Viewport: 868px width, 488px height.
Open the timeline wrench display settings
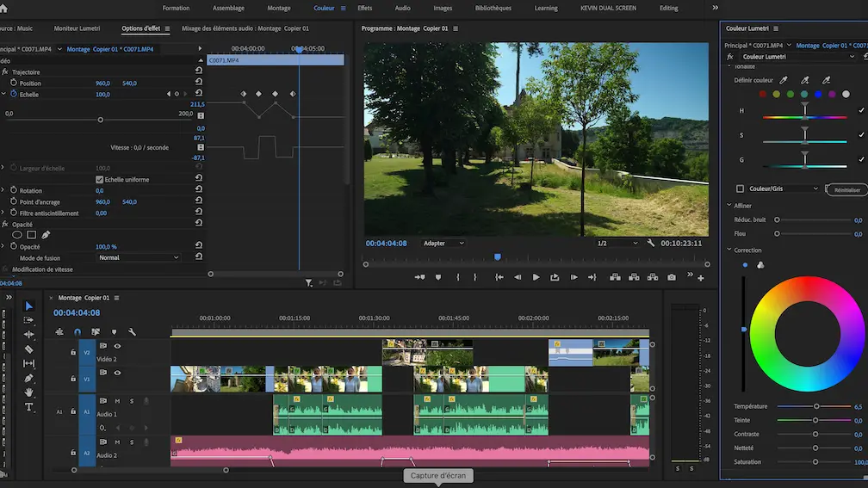pos(132,331)
